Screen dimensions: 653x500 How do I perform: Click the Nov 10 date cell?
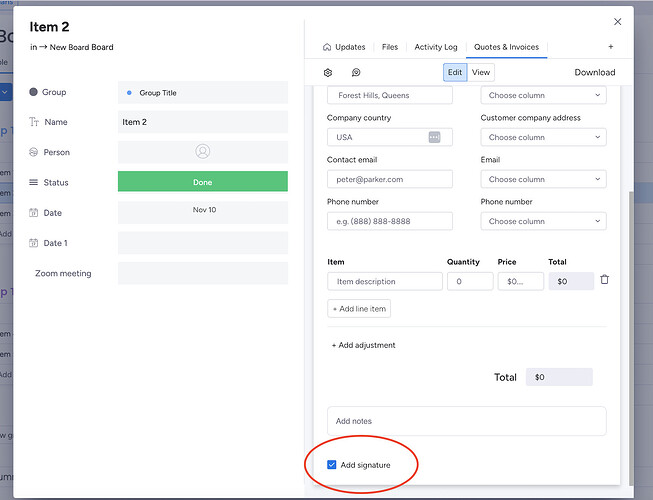point(203,212)
